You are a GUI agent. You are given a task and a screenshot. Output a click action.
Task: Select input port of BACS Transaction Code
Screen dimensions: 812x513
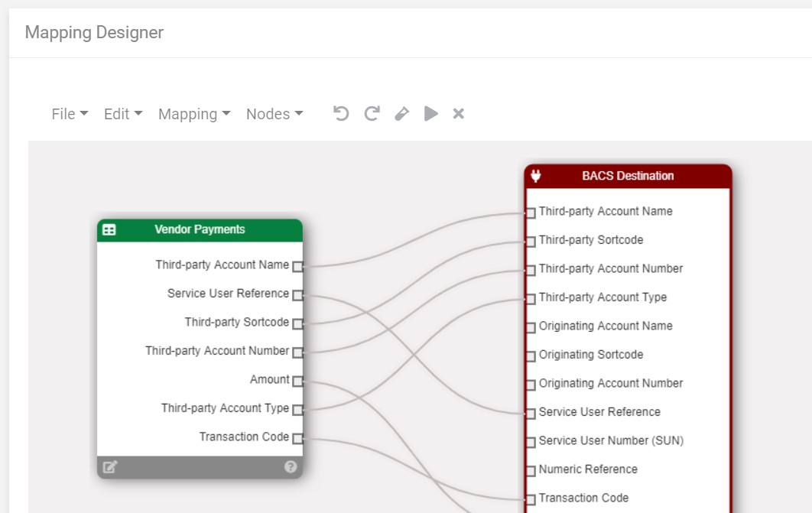[x=531, y=499]
